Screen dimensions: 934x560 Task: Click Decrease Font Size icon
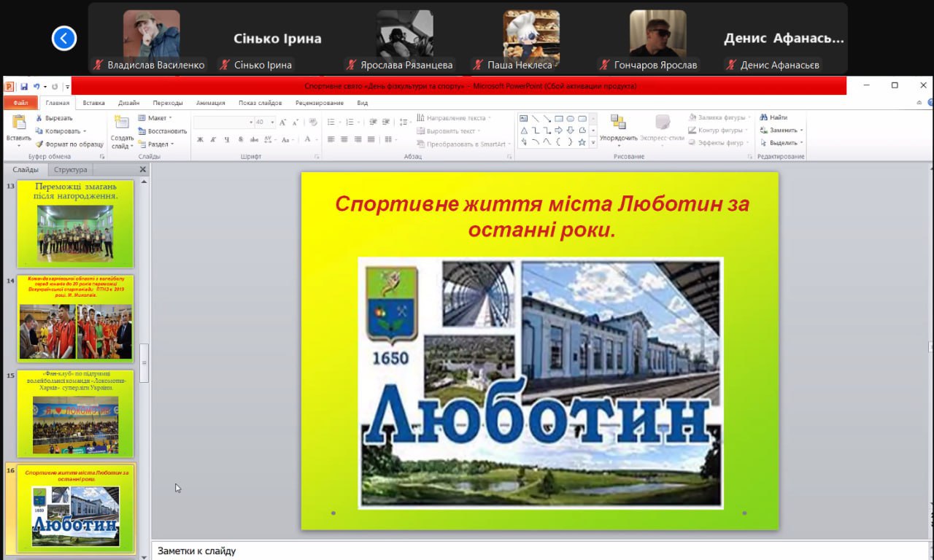(x=294, y=122)
